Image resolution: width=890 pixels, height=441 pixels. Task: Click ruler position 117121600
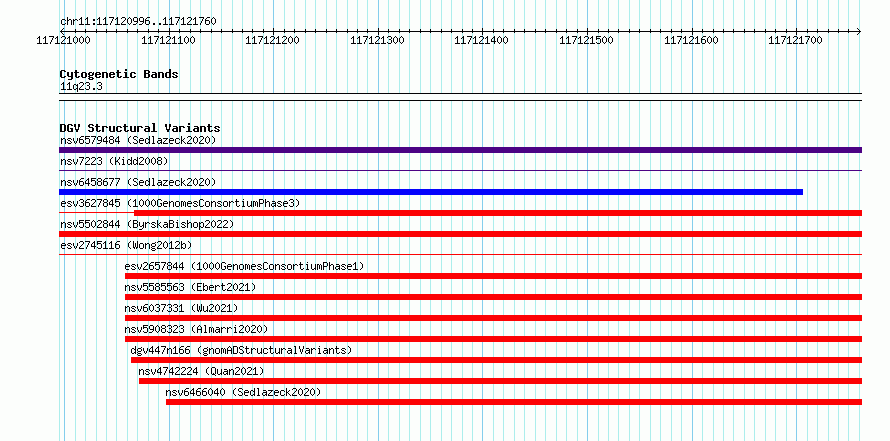[691, 40]
